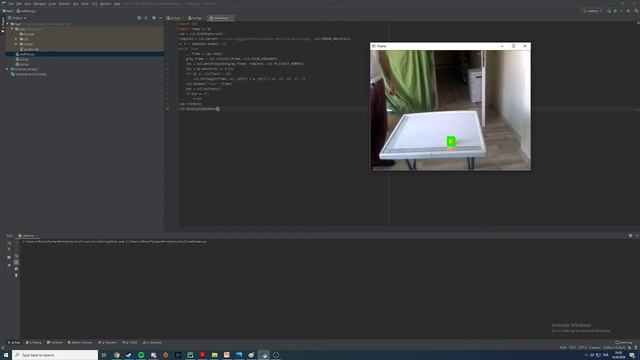The height and width of the screenshot is (360, 640).
Task: Switch to the active rightmost editor tab
Action: click(220, 18)
